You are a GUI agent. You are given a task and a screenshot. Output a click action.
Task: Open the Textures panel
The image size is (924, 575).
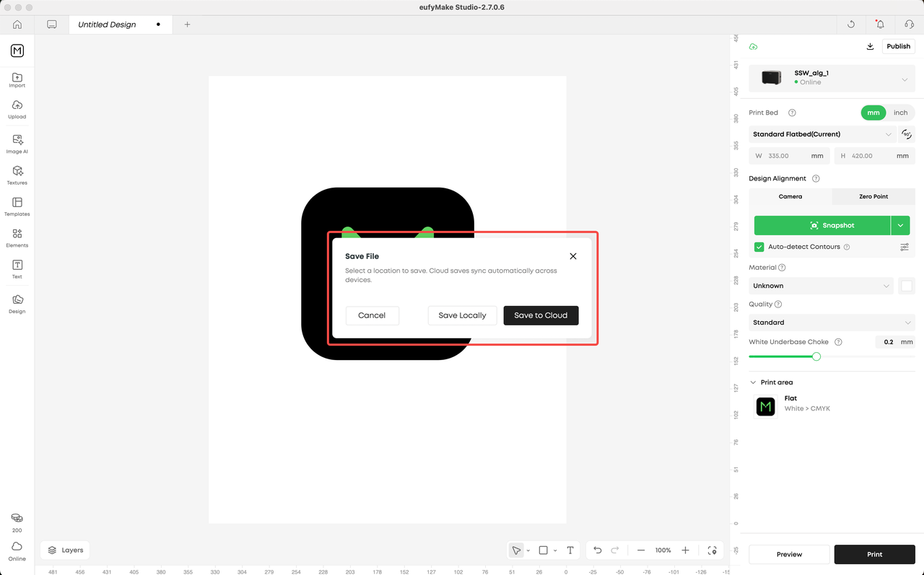point(17,175)
